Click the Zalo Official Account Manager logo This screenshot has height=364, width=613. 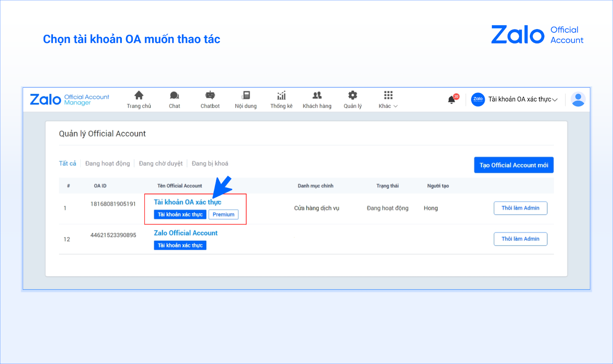click(69, 100)
